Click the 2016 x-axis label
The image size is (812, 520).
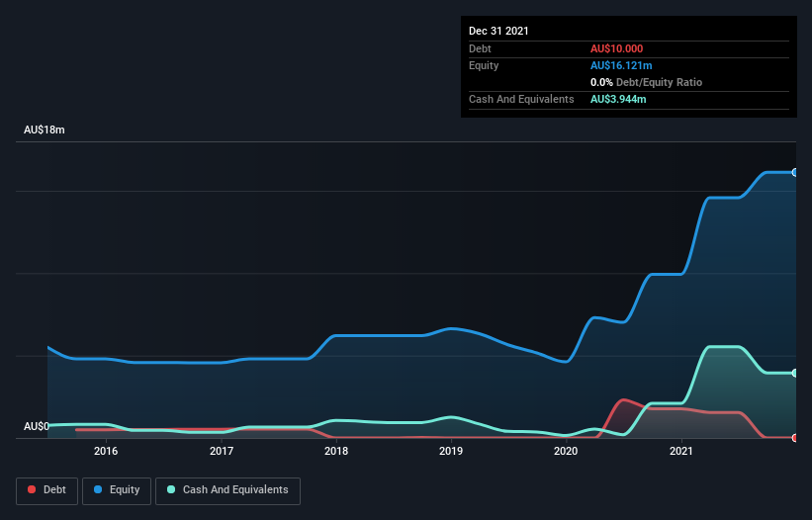click(106, 451)
